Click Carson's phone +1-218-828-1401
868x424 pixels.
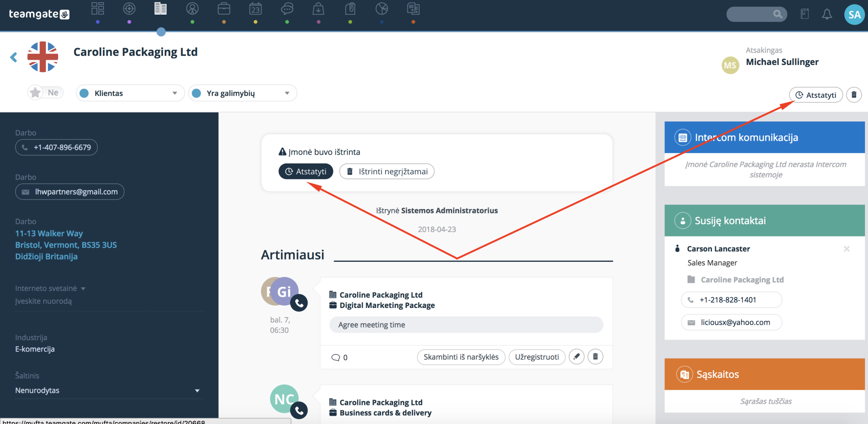731,300
